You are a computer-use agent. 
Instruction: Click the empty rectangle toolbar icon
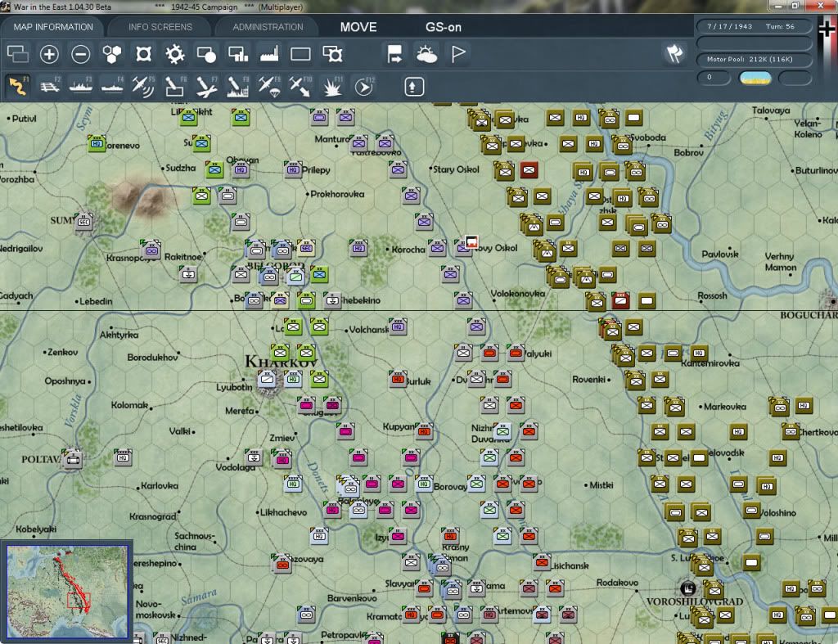pyautogui.click(x=300, y=54)
